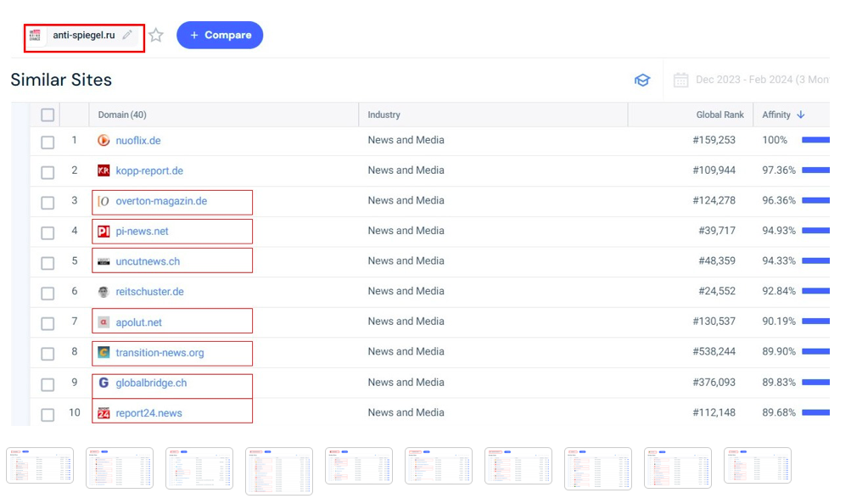Enable the apolut.net row checkbox
The height and width of the screenshot is (504, 851).
pos(48,323)
